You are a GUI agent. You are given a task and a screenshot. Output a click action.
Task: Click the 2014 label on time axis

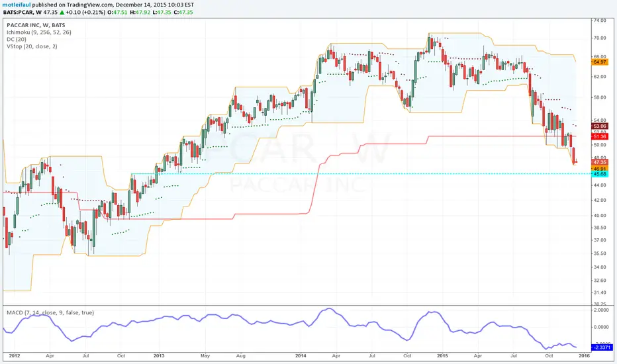[301, 356]
